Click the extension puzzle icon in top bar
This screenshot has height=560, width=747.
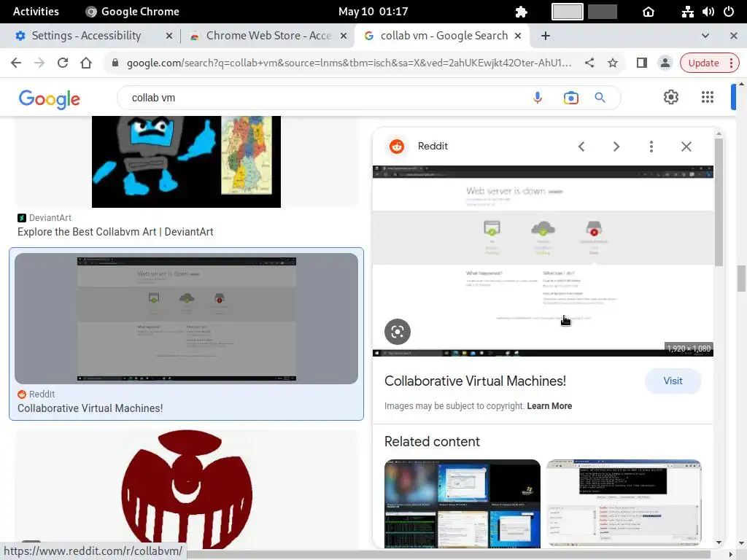[521, 12]
